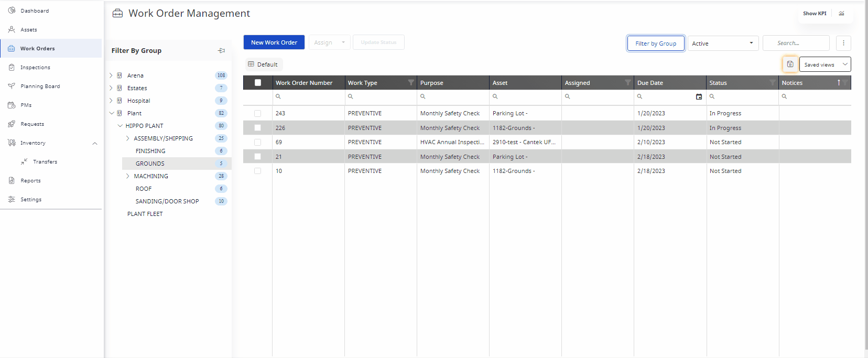Open the Assigned column filter icon
Screen dimensions: 868x358
pos(628,82)
